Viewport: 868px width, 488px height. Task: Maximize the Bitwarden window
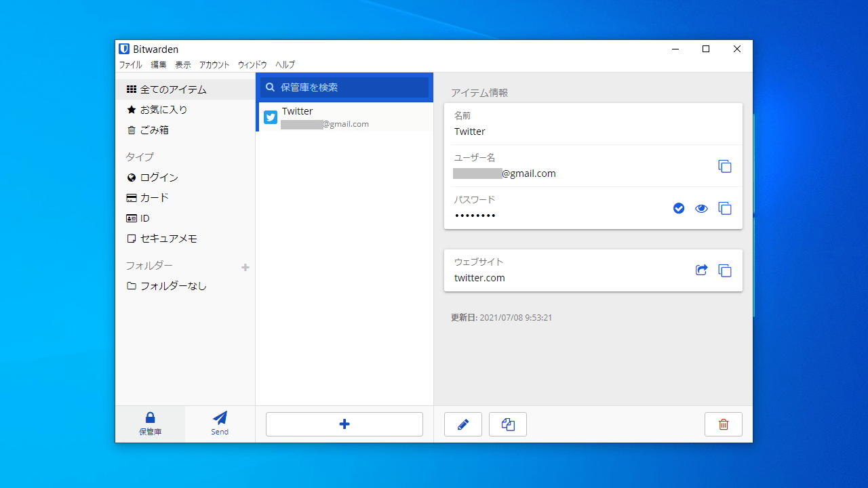(706, 49)
